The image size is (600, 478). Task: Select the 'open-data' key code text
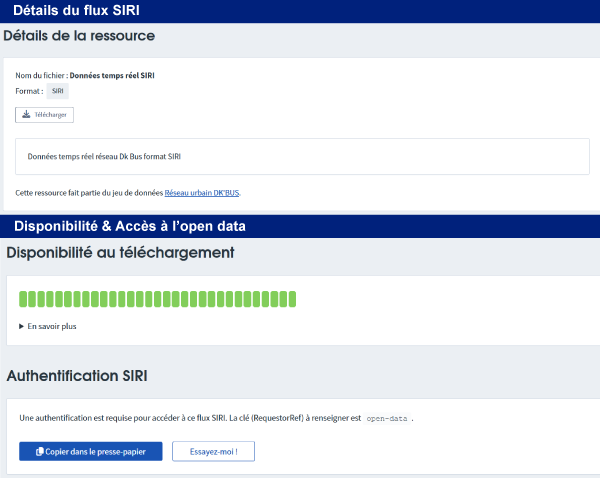pyautogui.click(x=388, y=417)
